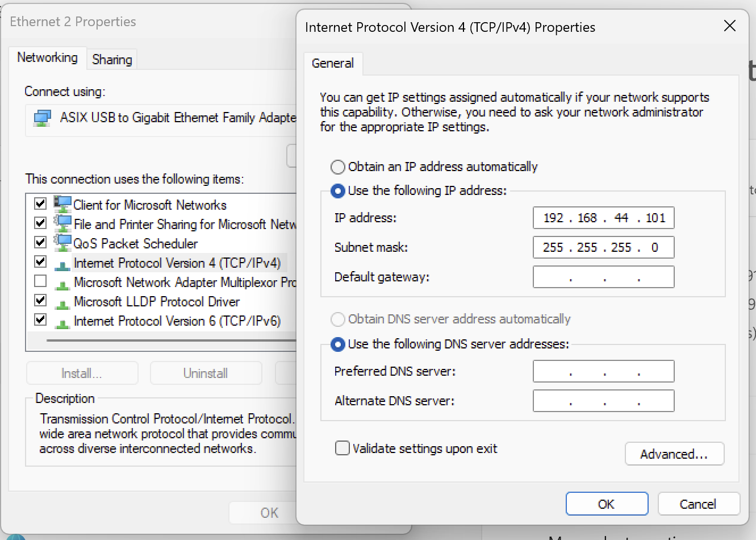Image resolution: width=756 pixels, height=540 pixels.
Task: Switch to the Sharing tab
Action: tap(111, 59)
